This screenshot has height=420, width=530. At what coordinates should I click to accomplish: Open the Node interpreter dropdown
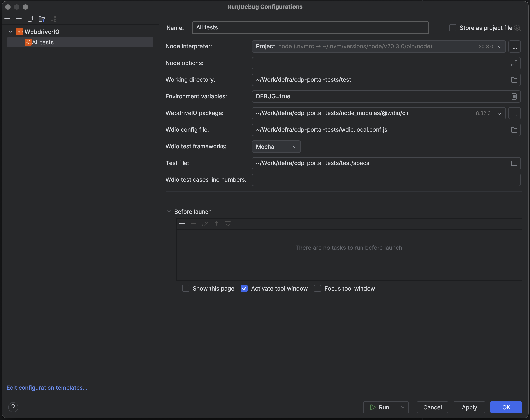pyautogui.click(x=499, y=47)
